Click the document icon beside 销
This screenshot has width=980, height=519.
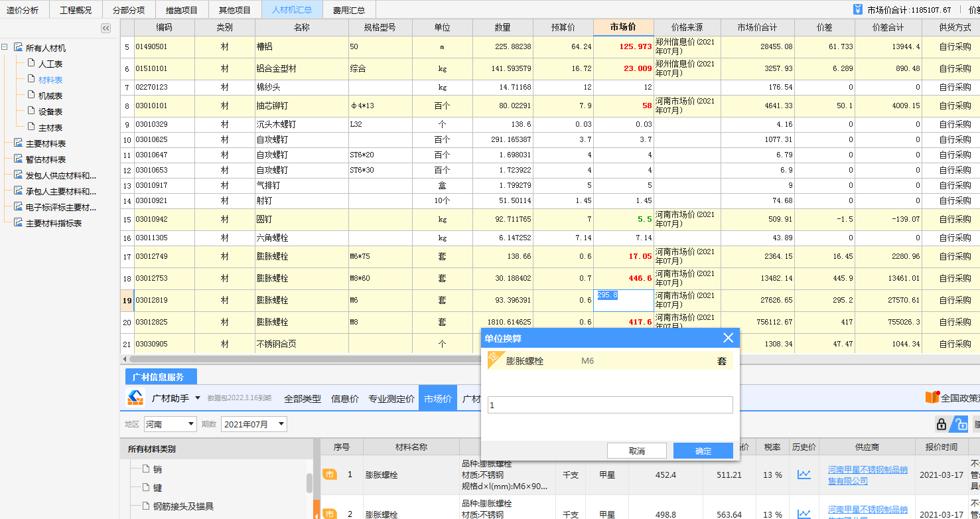coord(146,469)
